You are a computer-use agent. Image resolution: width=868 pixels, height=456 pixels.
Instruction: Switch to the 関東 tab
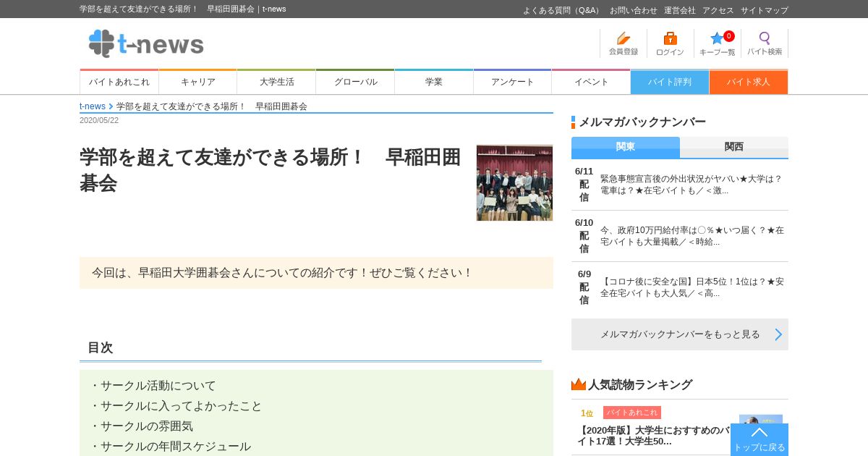(x=626, y=147)
